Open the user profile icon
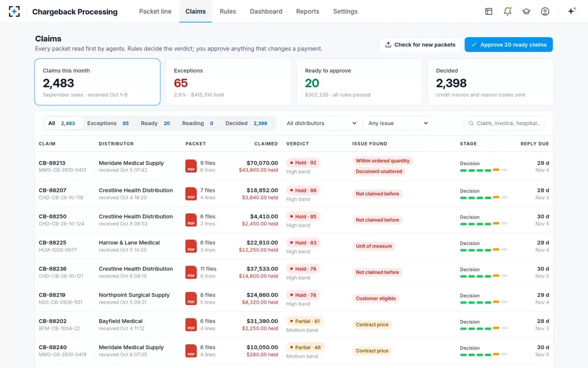 tap(545, 11)
